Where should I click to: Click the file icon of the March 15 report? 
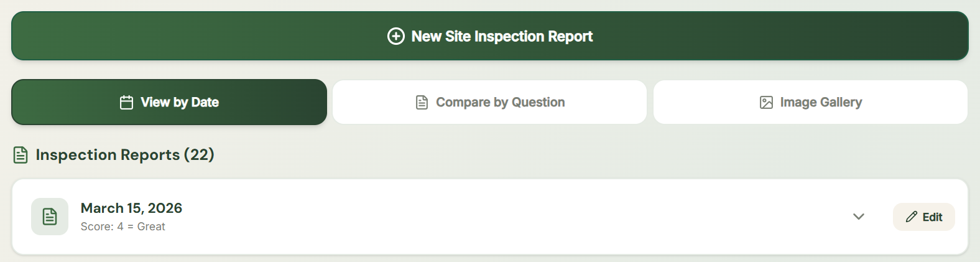[x=50, y=217]
